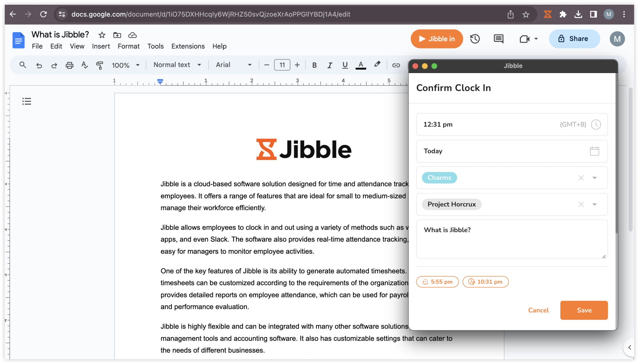Click the search menus magnifier icon

coord(23,65)
